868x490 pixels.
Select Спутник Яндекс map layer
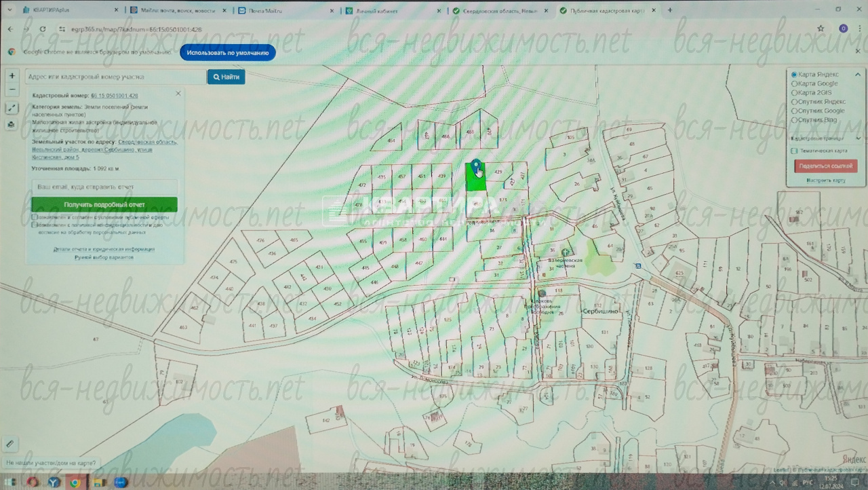point(794,102)
